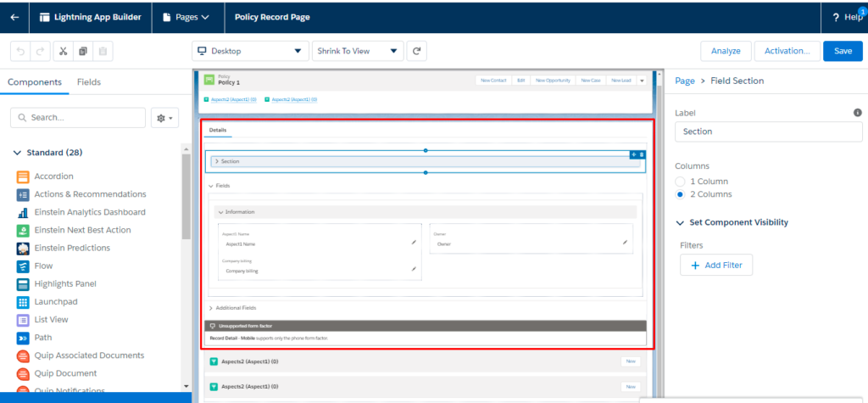
Task: Collapse the Standard (28) components group
Action: click(17, 153)
